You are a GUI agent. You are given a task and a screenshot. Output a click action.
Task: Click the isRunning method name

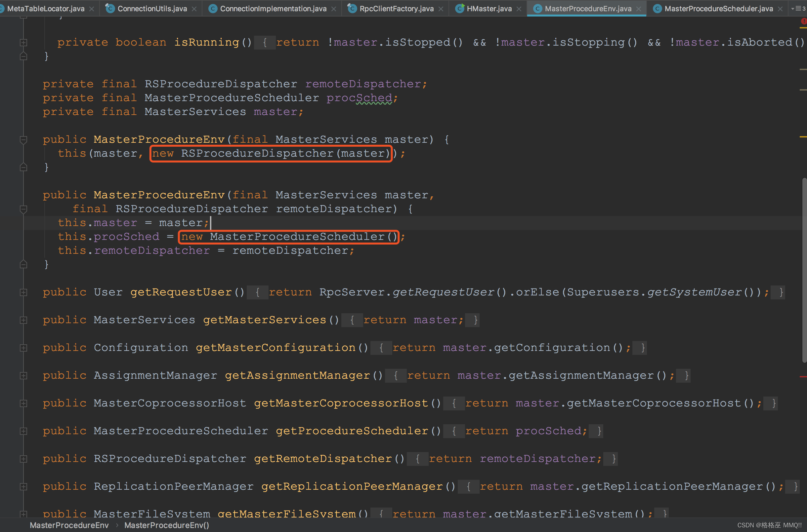click(206, 42)
